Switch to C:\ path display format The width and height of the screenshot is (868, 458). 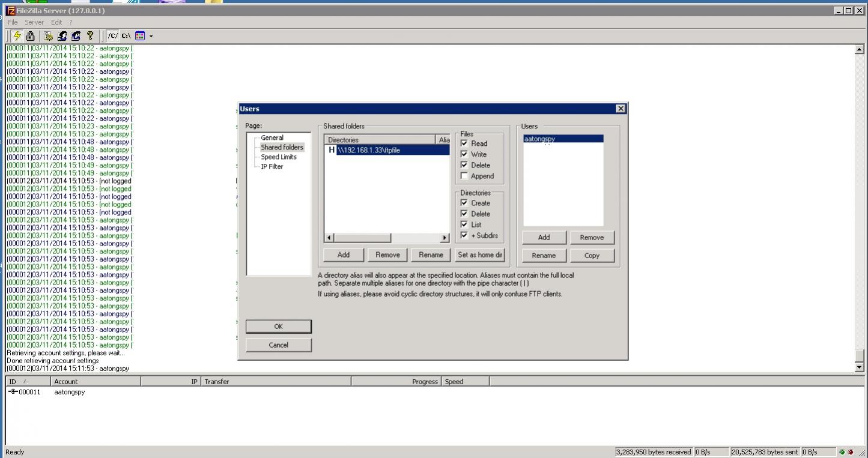click(126, 36)
